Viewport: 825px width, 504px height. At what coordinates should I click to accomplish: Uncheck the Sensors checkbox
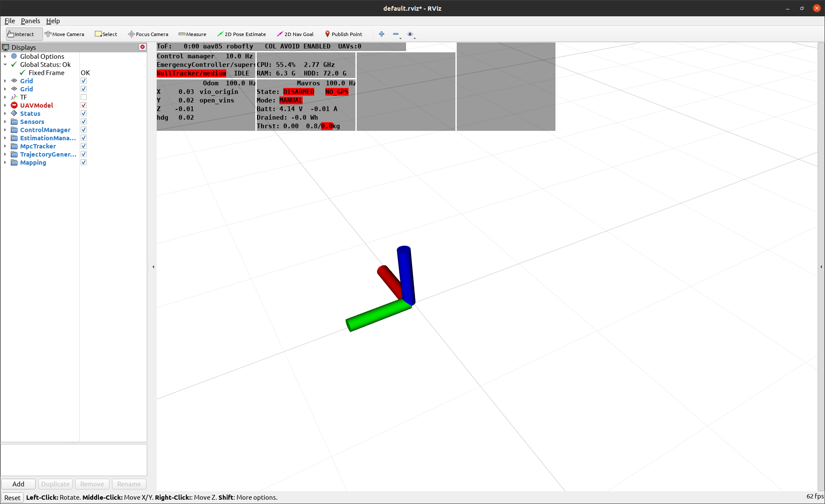click(x=84, y=121)
